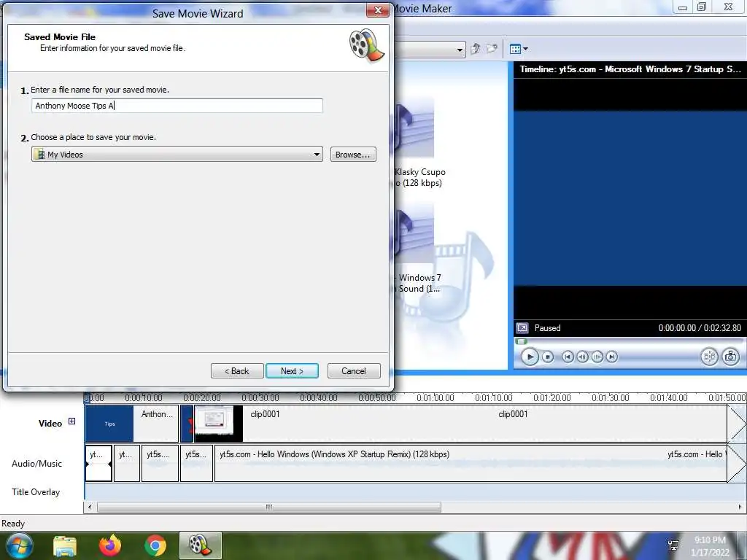Click the Title Overlay track label
The height and width of the screenshot is (560, 747).
point(36,492)
